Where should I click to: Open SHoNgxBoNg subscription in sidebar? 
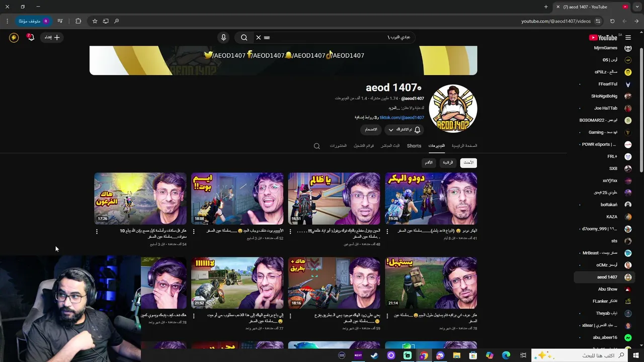coord(606,96)
